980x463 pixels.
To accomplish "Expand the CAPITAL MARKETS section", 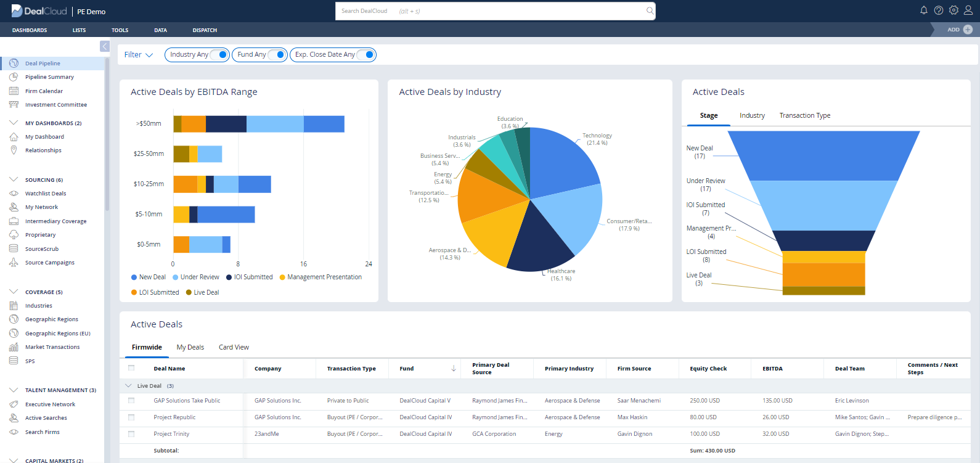I will 14,460.
